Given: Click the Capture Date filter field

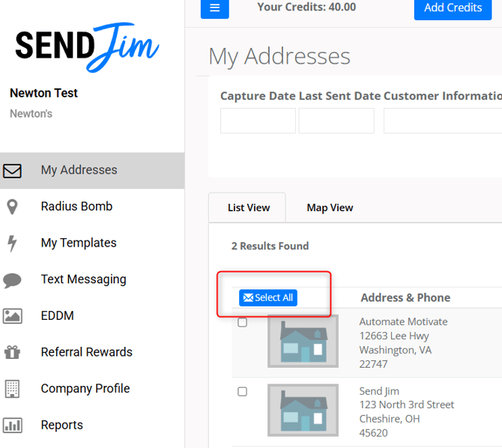Looking at the screenshot, I should click(x=258, y=121).
